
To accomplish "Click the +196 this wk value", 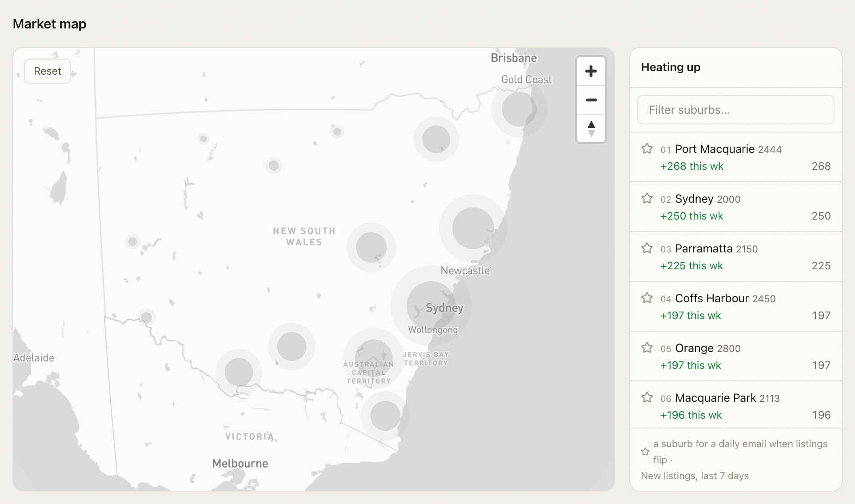I will click(x=691, y=415).
